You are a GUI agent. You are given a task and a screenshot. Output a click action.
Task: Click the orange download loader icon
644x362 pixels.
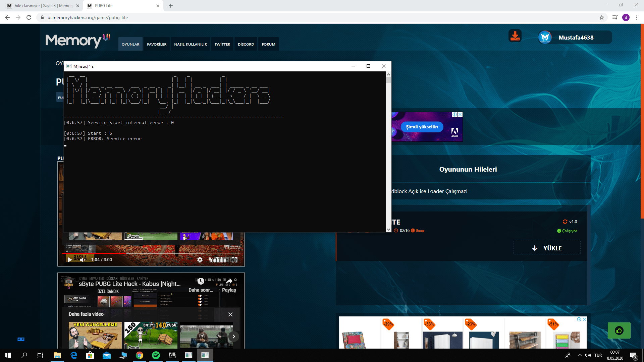(515, 36)
